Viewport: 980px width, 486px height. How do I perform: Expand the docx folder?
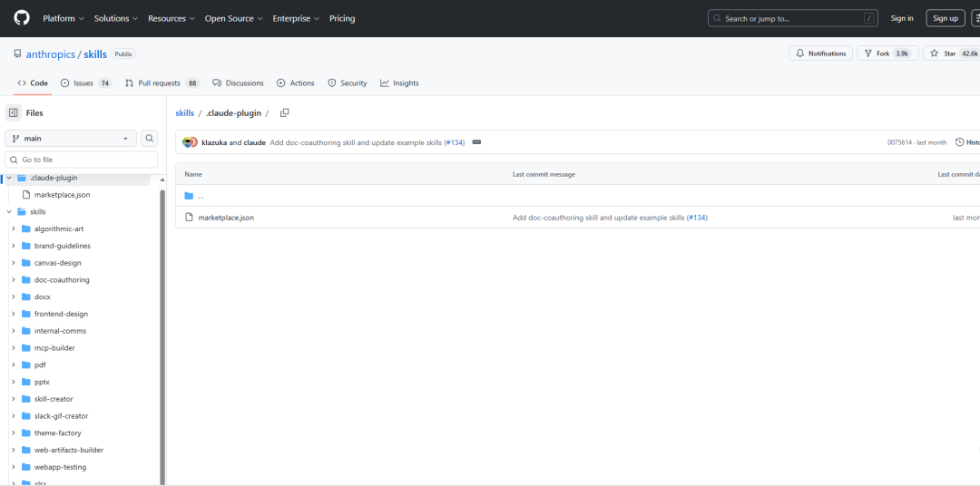point(13,296)
